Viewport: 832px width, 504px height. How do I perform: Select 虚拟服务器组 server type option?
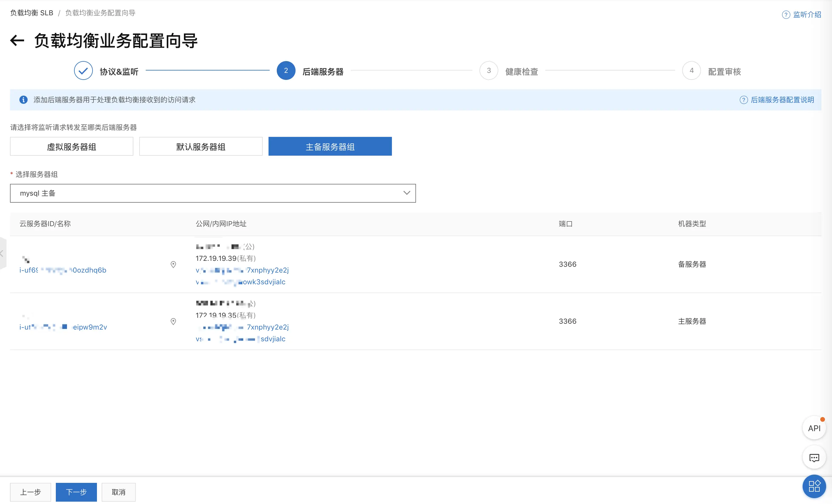[72, 147]
